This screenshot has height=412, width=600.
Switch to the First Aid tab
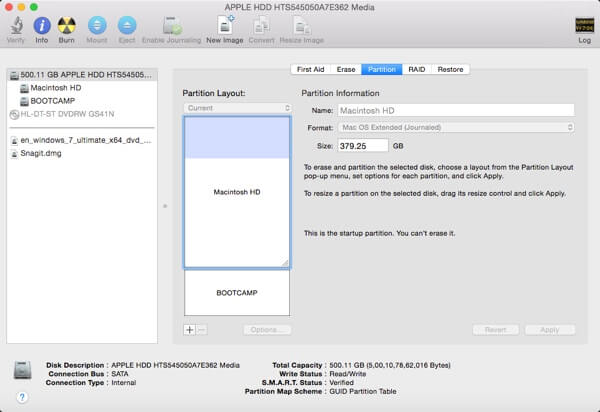click(x=309, y=69)
